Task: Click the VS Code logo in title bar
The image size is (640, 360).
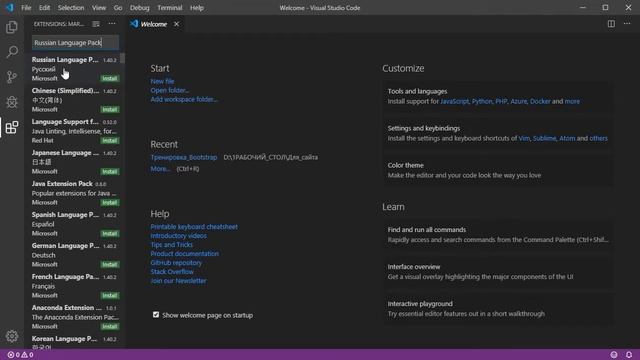Action: point(9,8)
